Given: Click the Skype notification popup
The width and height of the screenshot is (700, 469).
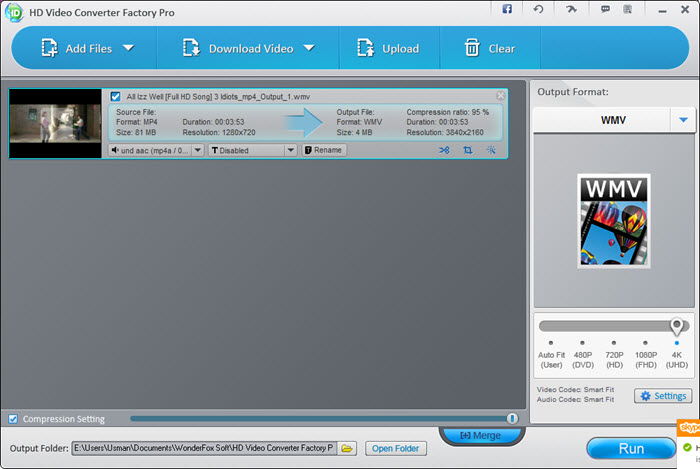Looking at the screenshot, I should click(x=689, y=444).
